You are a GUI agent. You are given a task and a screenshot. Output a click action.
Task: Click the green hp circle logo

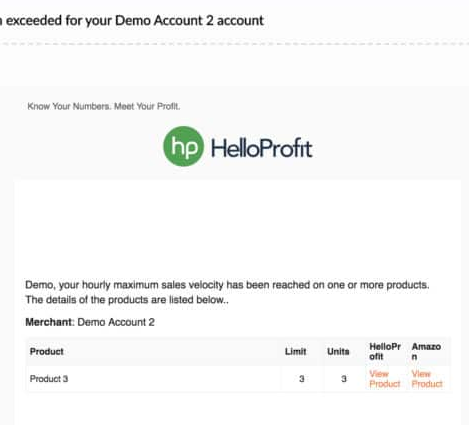[x=183, y=146]
